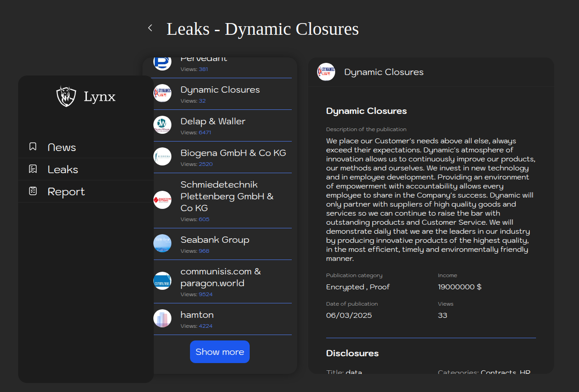Click the Lynx shield logo in the sidebar

[x=66, y=96]
